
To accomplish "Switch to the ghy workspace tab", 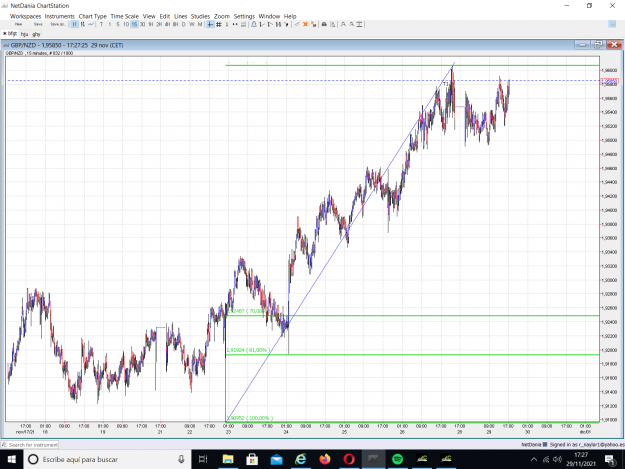I will pyautogui.click(x=36, y=34).
